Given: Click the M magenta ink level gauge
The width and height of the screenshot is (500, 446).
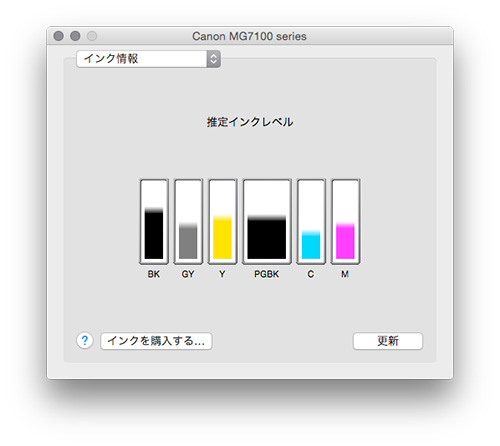Looking at the screenshot, I should (345, 221).
